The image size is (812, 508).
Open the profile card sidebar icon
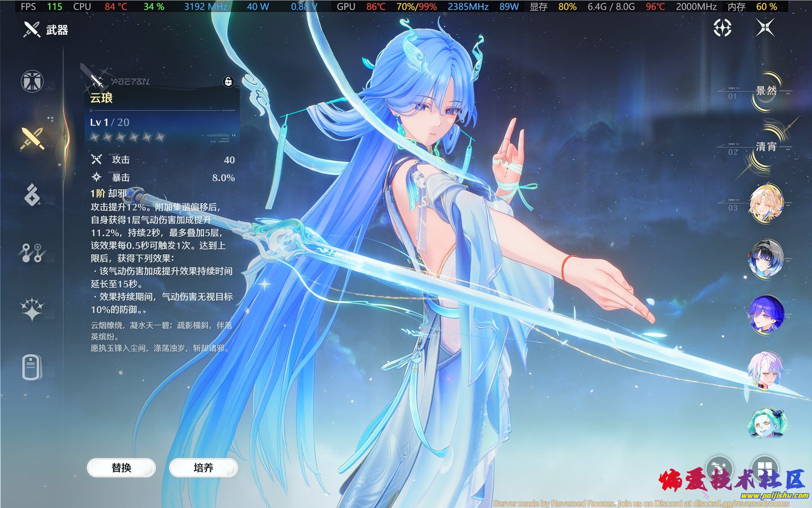[32, 367]
